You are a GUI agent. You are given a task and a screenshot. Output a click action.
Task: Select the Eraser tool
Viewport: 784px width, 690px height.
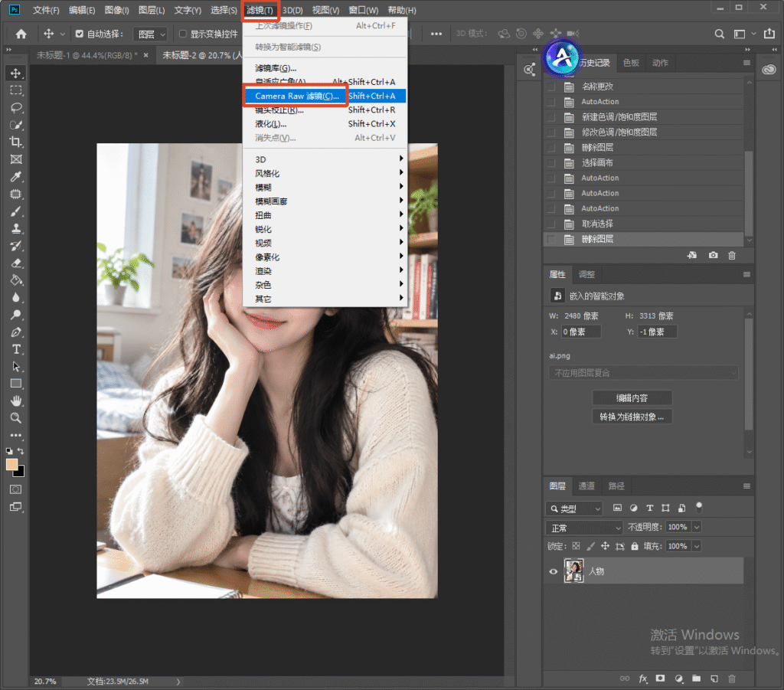[16, 263]
